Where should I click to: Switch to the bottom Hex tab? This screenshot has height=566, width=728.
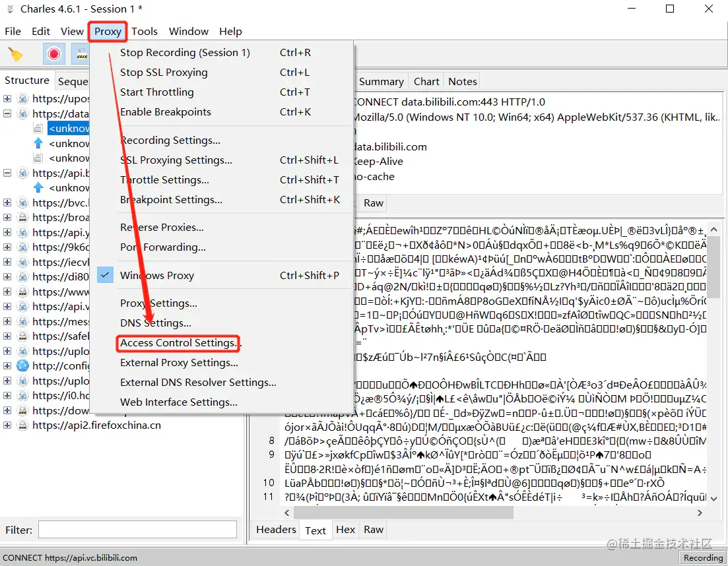(x=345, y=530)
